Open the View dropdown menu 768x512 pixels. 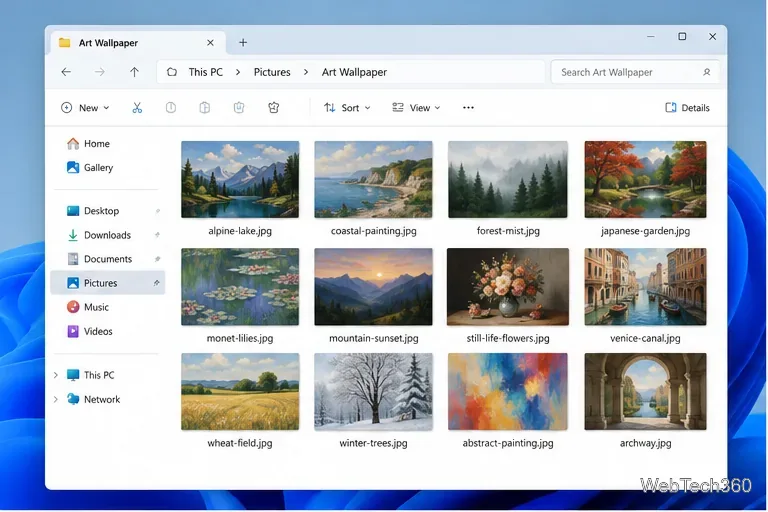tap(416, 108)
